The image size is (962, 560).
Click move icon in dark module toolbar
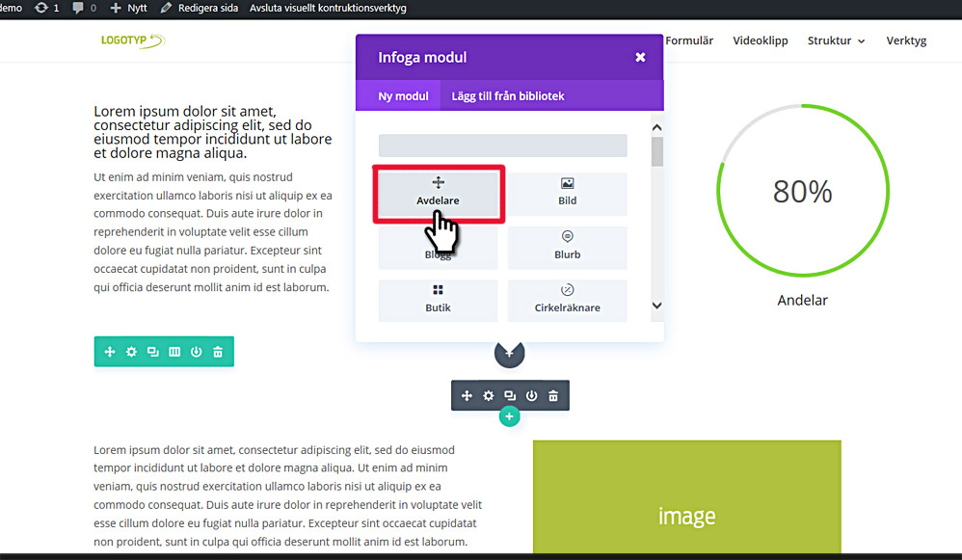tap(467, 395)
